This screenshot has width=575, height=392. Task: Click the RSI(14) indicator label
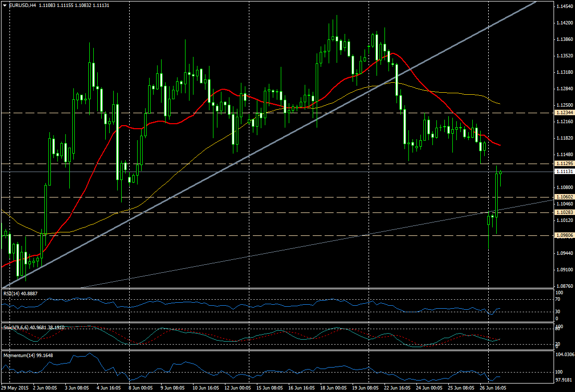coord(14,294)
